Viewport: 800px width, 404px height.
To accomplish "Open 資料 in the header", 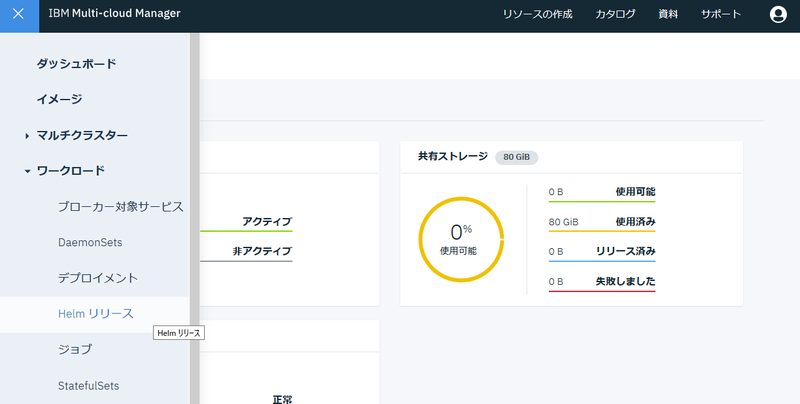I will (668, 14).
